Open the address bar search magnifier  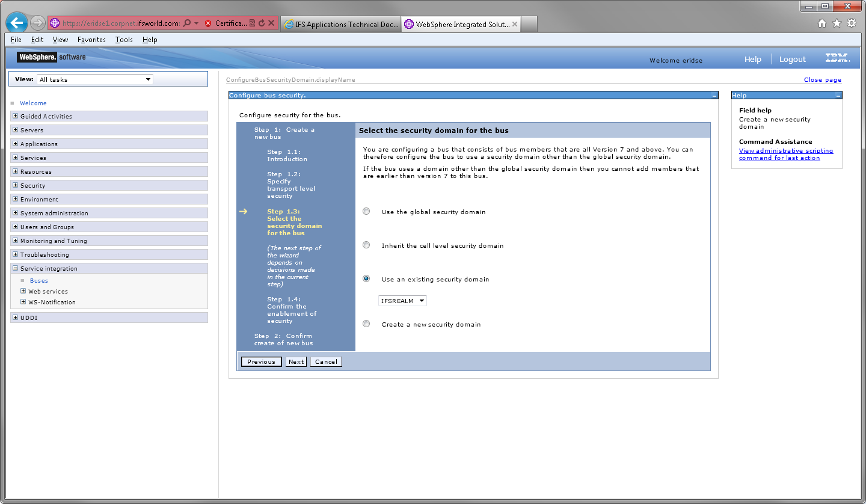(x=187, y=23)
